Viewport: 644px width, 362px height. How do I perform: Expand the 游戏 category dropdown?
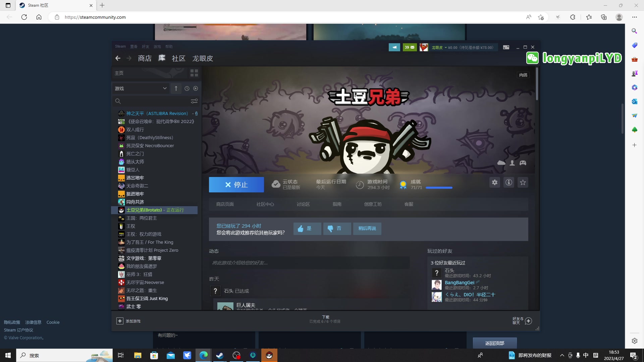tap(141, 88)
